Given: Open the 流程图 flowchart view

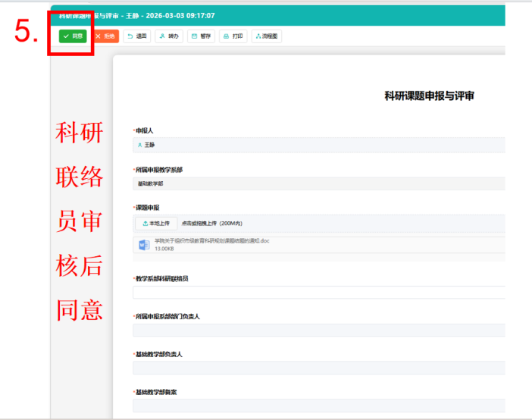Looking at the screenshot, I should [266, 36].
